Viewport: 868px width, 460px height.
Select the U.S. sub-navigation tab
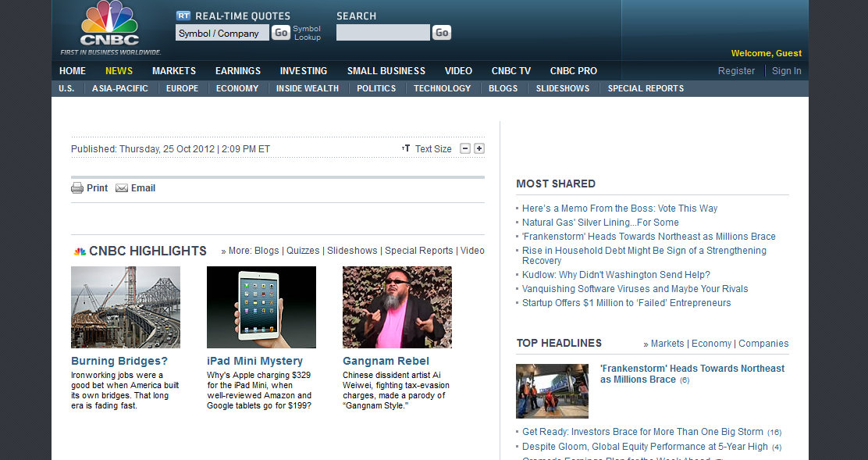click(x=66, y=88)
